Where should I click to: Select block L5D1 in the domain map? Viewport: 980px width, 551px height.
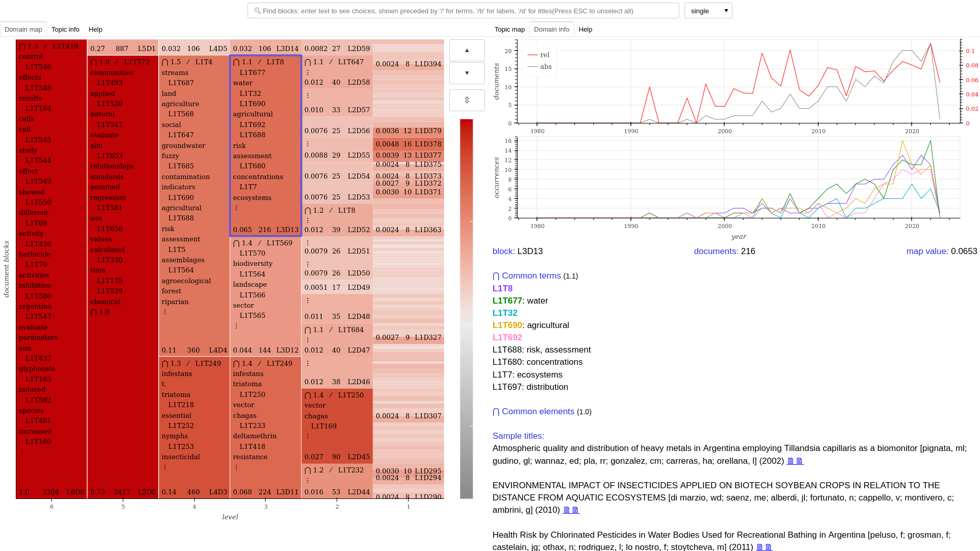[123, 46]
